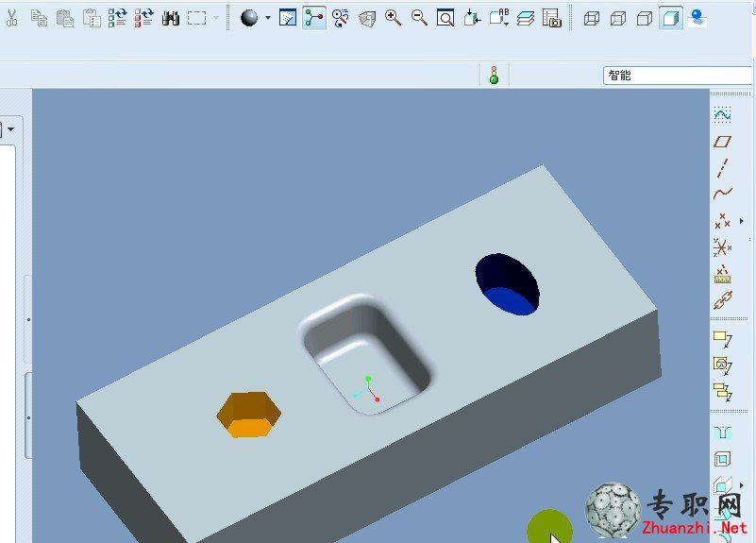Switch display to Shading mode
756x543 pixels.
(671, 18)
